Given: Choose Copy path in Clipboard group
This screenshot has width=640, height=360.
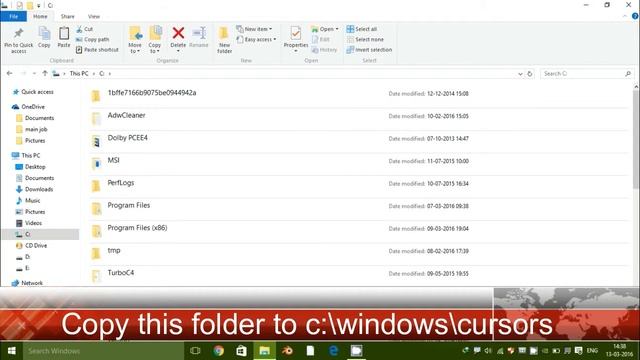Looking at the screenshot, I should [92, 40].
